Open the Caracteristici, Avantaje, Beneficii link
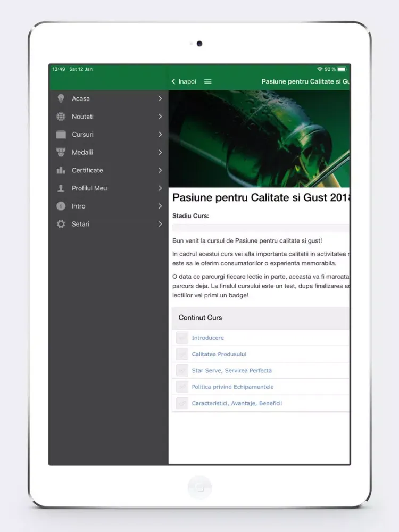 coord(237,403)
